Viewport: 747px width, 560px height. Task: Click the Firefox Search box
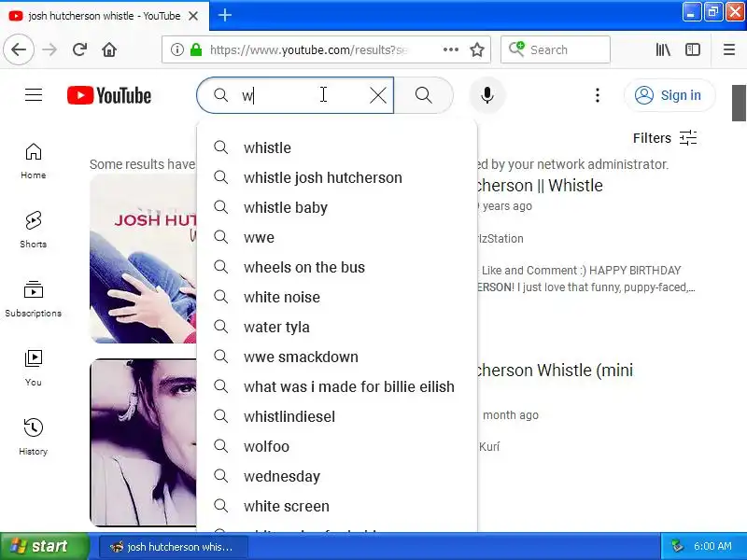click(x=556, y=49)
